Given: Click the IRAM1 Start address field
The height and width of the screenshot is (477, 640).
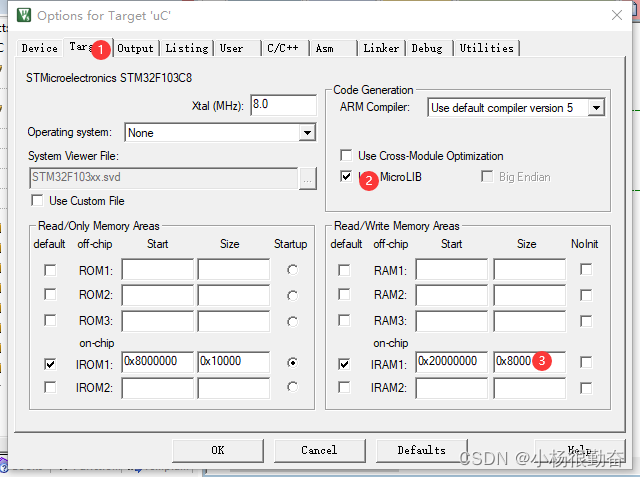Looking at the screenshot, I should [452, 362].
